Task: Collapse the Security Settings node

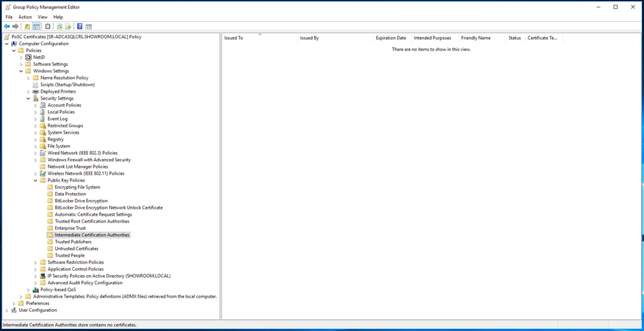Action: point(28,98)
